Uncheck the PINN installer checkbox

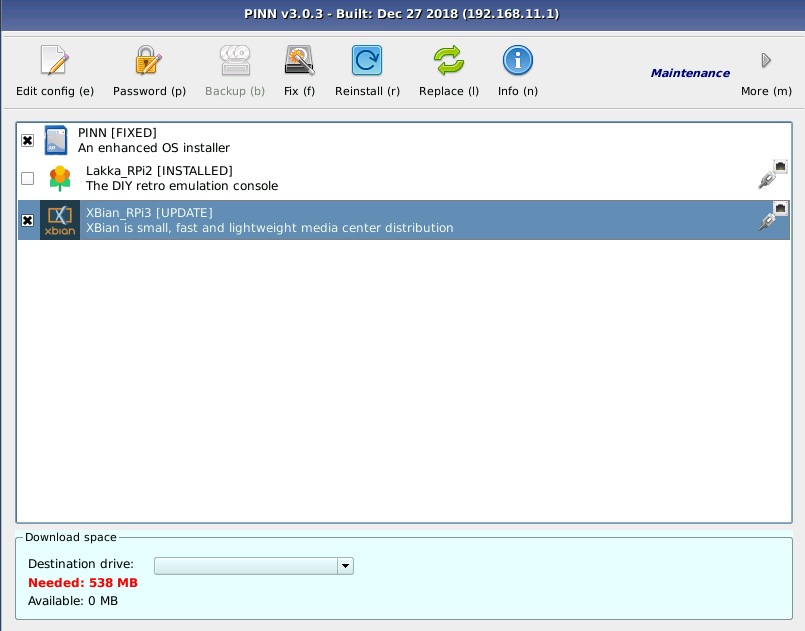tap(27, 140)
